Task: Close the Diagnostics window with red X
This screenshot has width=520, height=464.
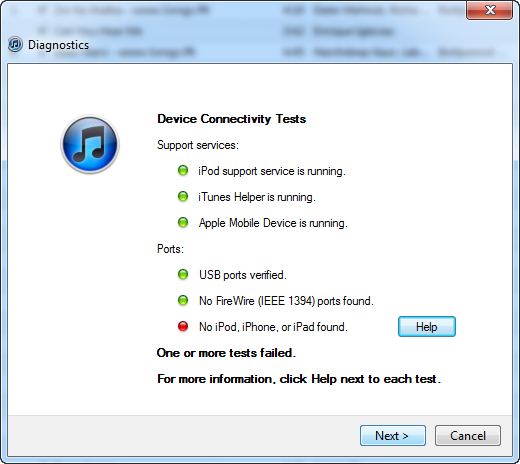Action: click(x=489, y=10)
